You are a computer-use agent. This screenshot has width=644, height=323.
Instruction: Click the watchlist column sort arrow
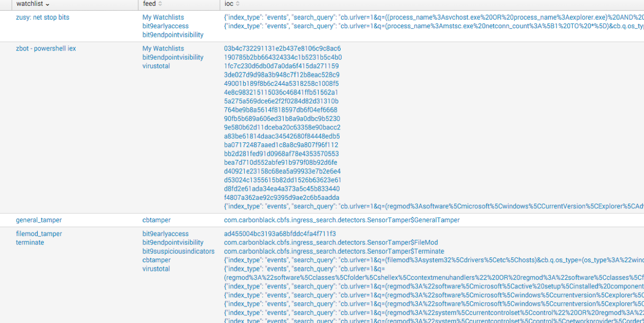pos(48,4)
